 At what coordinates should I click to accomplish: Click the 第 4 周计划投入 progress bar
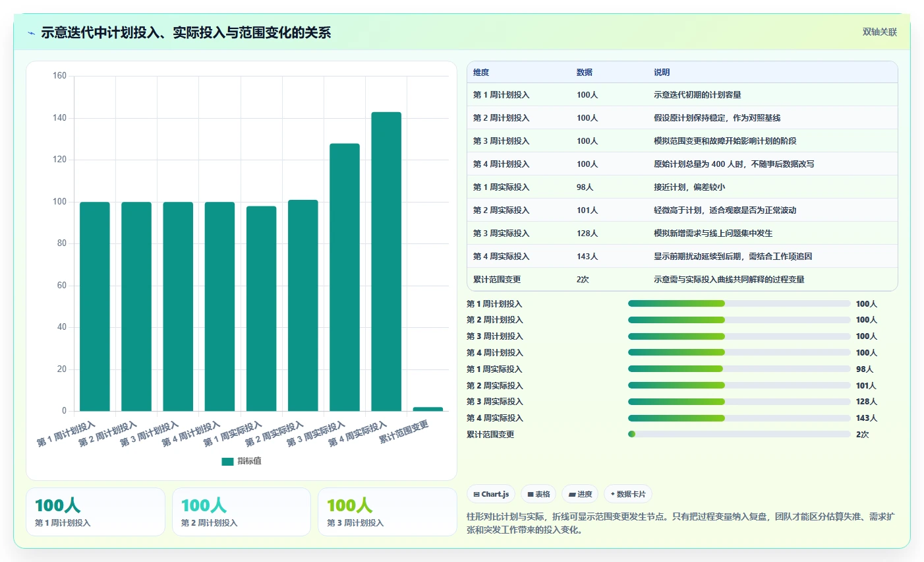point(739,353)
